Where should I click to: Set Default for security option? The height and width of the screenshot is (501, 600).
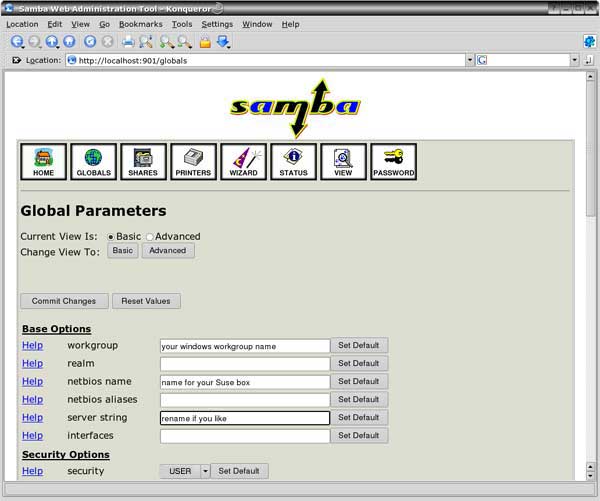pyautogui.click(x=239, y=471)
